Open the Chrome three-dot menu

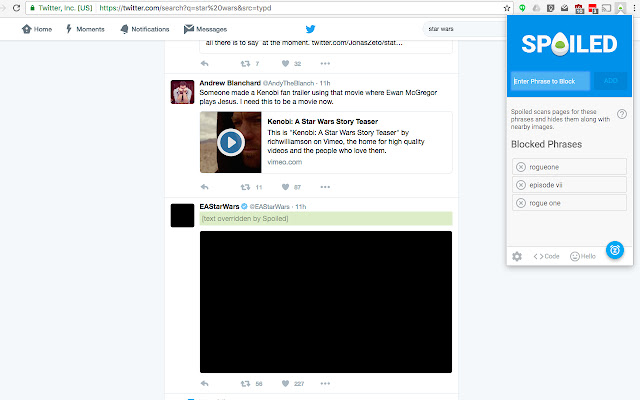click(x=634, y=8)
